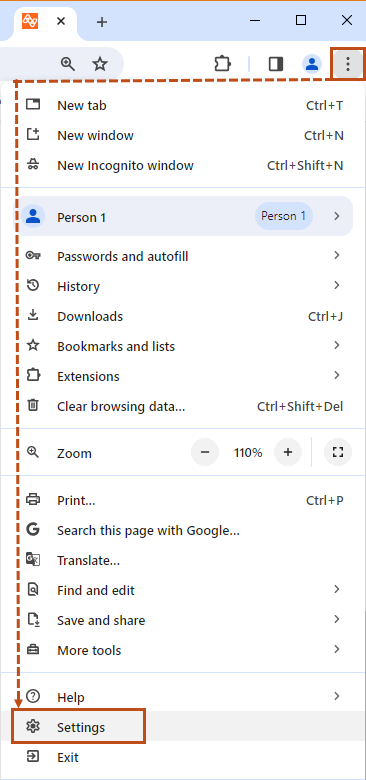The image size is (366, 780).
Task: Click the three-dot Chrome menu button
Action: pyautogui.click(x=348, y=64)
